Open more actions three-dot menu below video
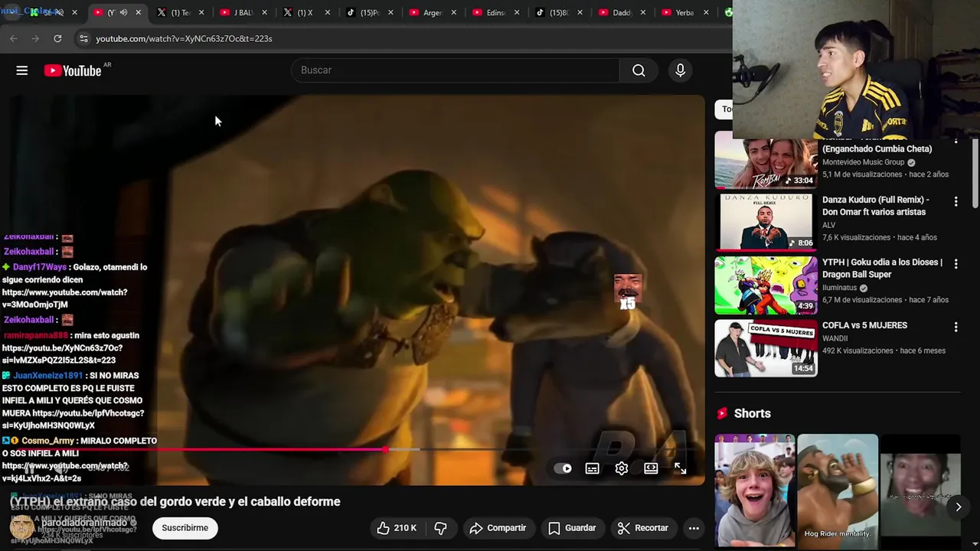 [x=694, y=528]
